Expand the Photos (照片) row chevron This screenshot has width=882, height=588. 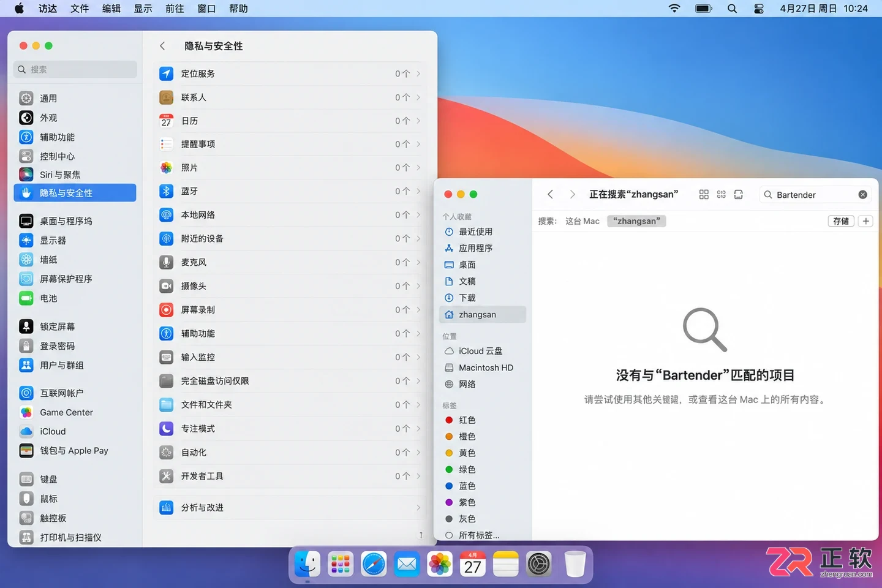(x=418, y=167)
